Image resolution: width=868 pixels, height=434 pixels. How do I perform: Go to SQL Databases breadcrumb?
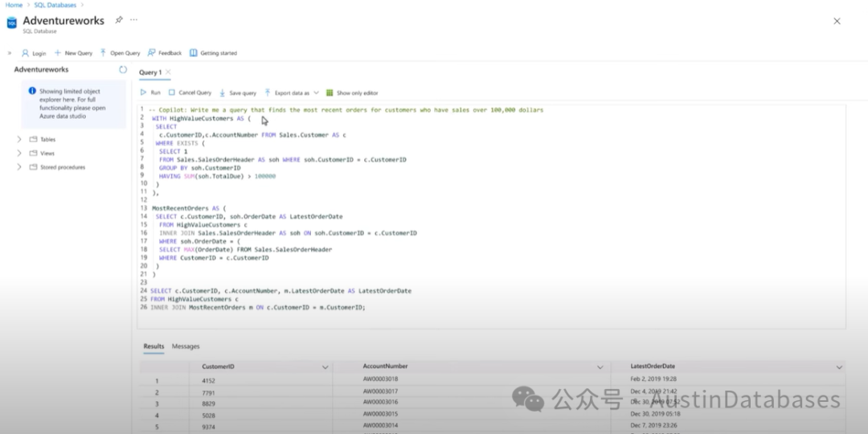pyautogui.click(x=55, y=5)
